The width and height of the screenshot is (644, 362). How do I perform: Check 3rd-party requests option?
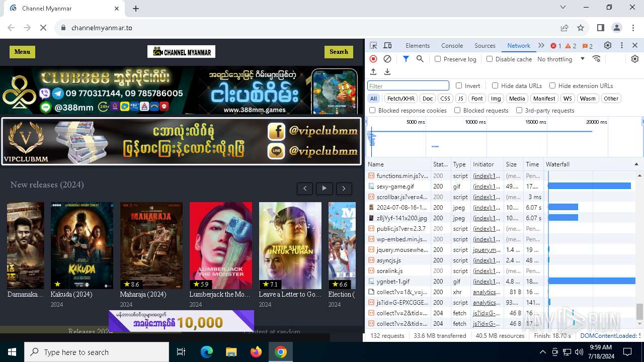coord(519,110)
